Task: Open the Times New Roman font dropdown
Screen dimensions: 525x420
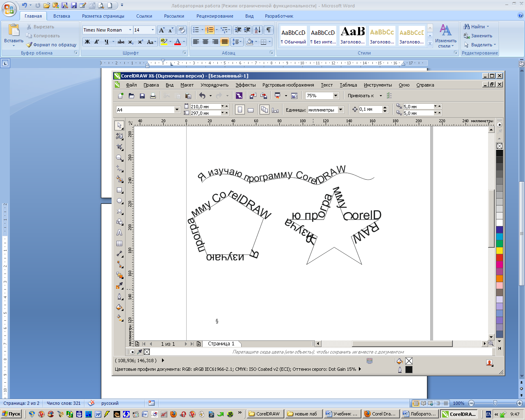Action: click(130, 30)
